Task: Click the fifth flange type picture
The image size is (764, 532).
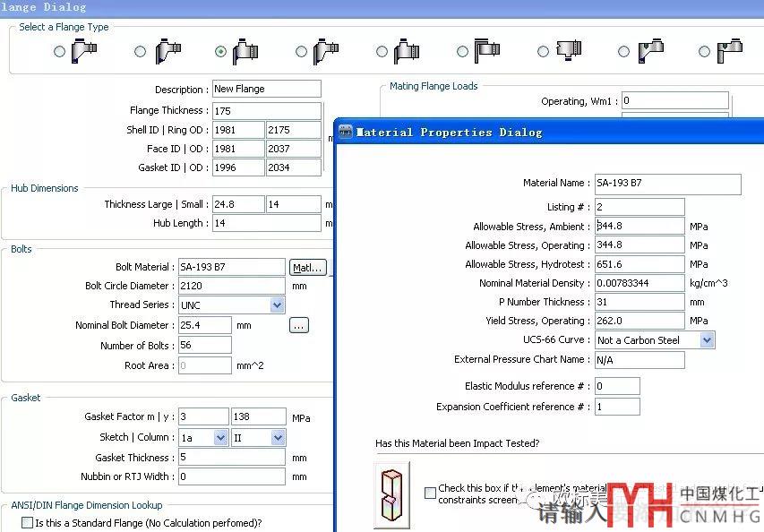Action: pos(406,52)
